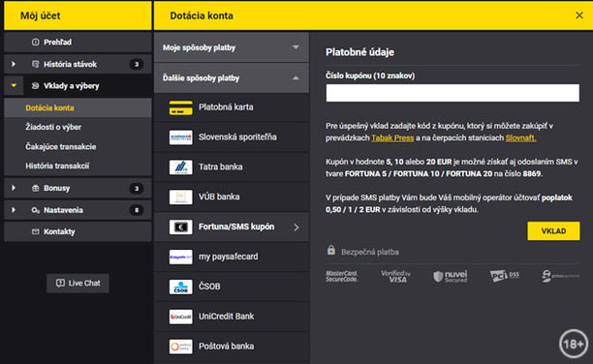Viewport: 593px width, 364px height.
Task: Collapse Ďalšie spôsoby platby arrow
Action: click(x=296, y=77)
